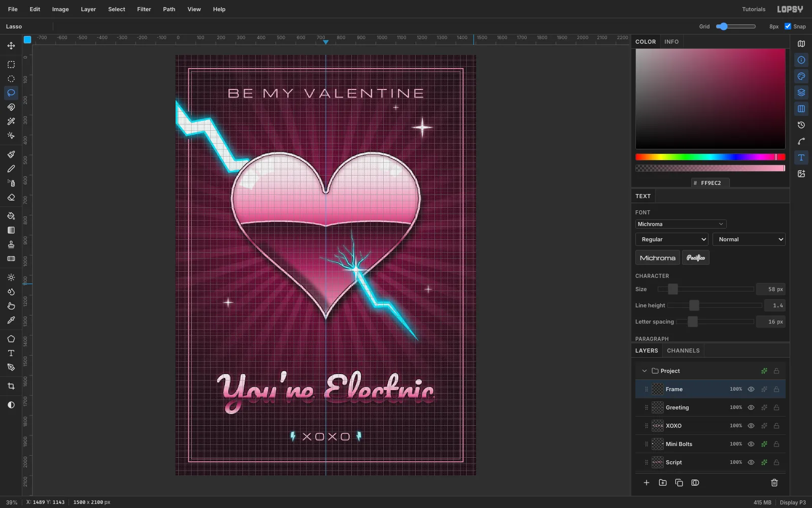Add a new layer with plus button
Screen dimensions: 812x508
[x=647, y=483]
